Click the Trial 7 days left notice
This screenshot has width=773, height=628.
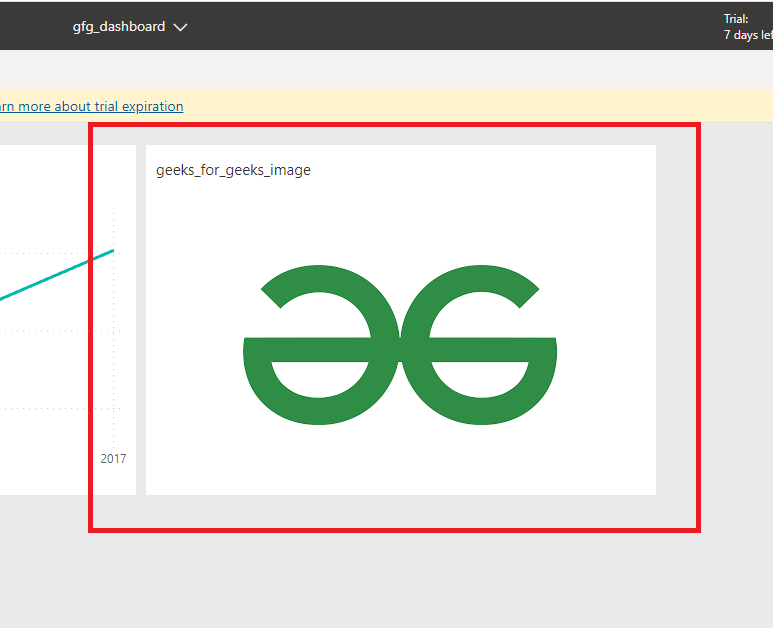748,27
